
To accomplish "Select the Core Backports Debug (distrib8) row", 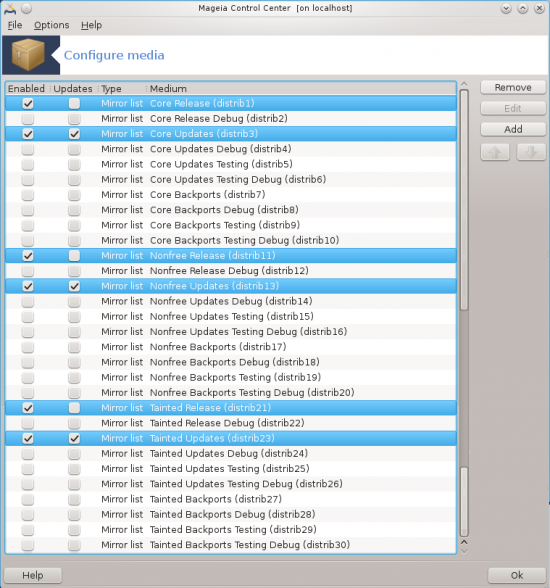I will coord(231,210).
